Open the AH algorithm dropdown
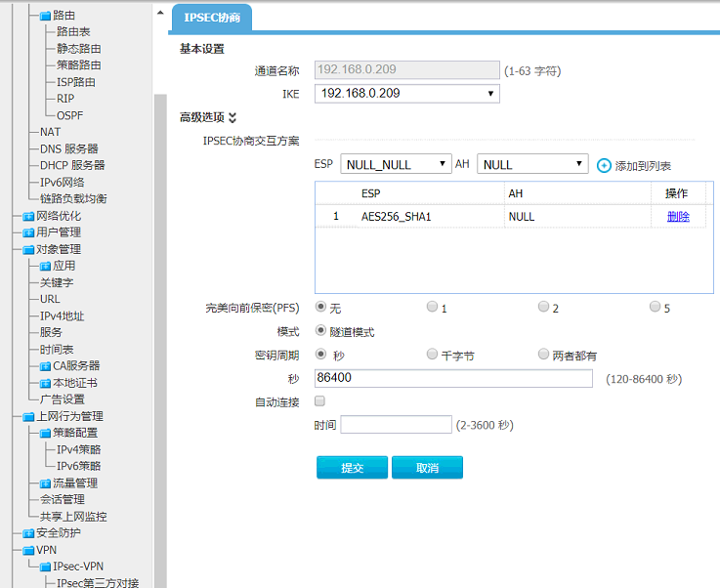720x588 pixels. (x=531, y=164)
